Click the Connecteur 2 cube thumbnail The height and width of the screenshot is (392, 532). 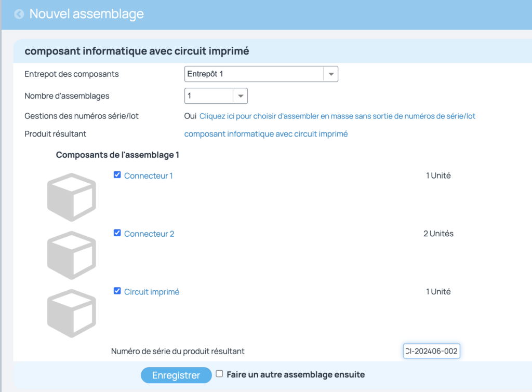[72, 255]
